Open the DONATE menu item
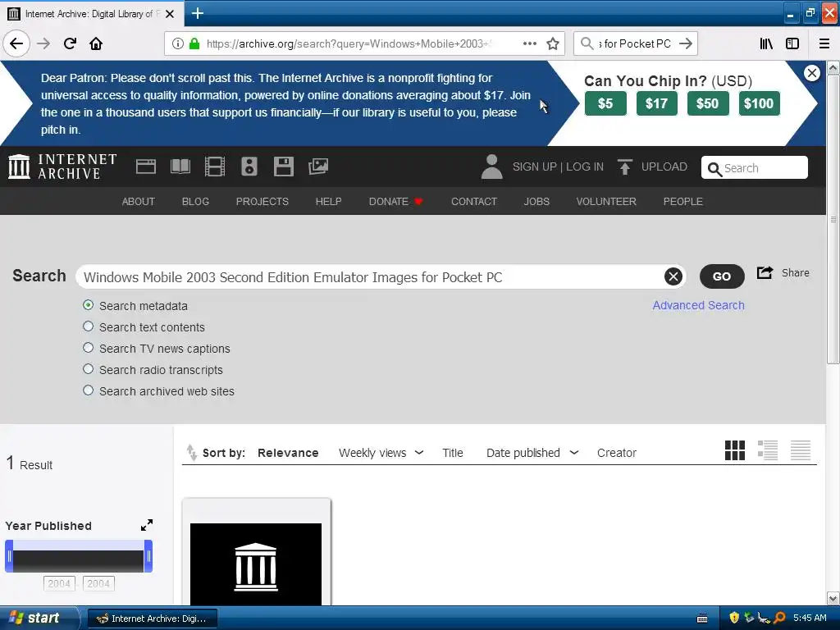 pos(396,202)
